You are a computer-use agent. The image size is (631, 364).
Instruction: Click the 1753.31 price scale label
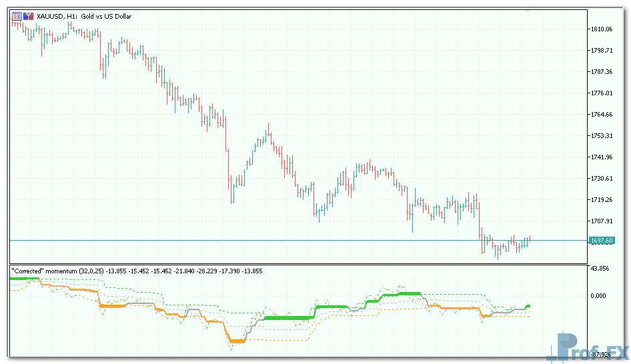pos(601,136)
